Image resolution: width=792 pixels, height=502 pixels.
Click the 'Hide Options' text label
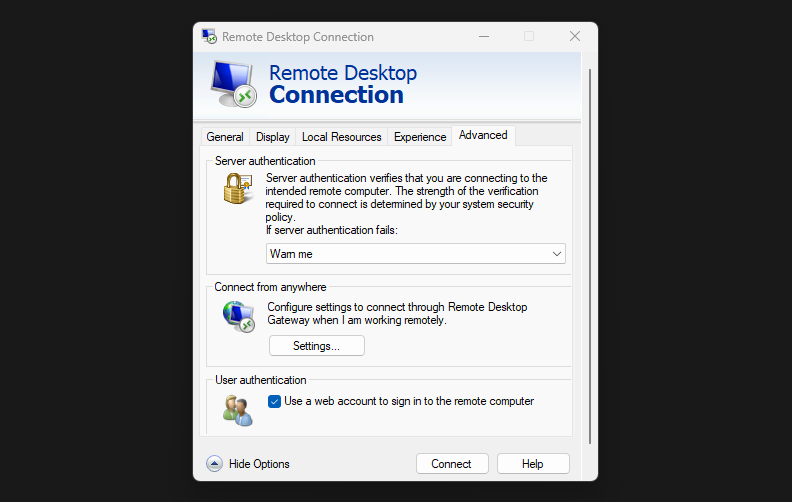pyautogui.click(x=259, y=464)
